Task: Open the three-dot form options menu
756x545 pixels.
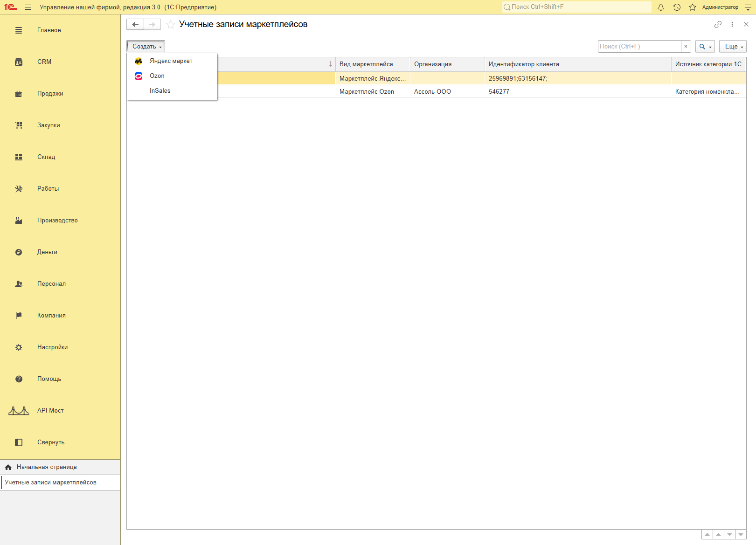Action: (x=732, y=24)
